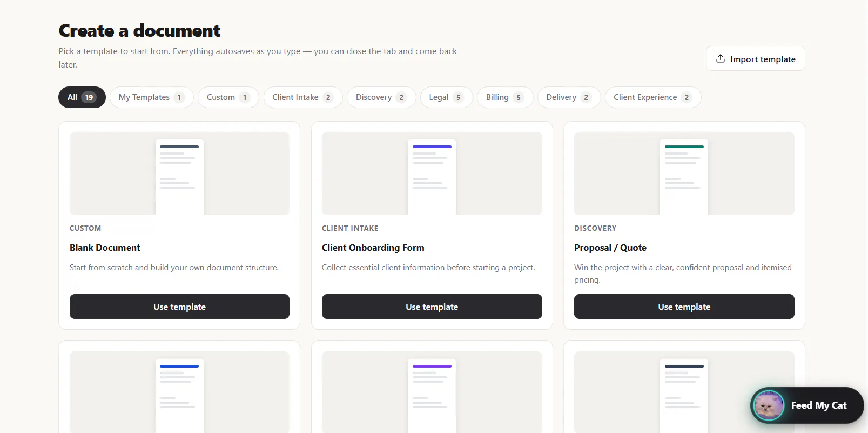Open the Client Onboarding Form preview thumbnail

(432, 174)
